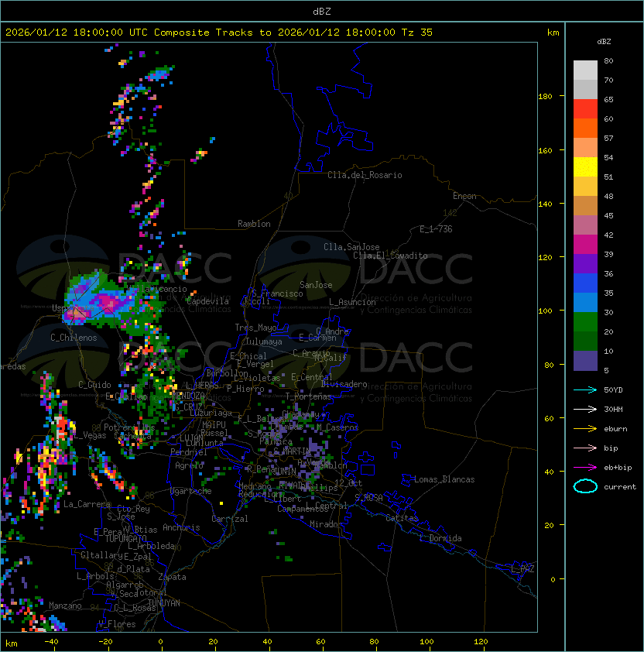644x652 pixels.
Task: Click the 'Carrizal' map label
Action: click(x=230, y=519)
